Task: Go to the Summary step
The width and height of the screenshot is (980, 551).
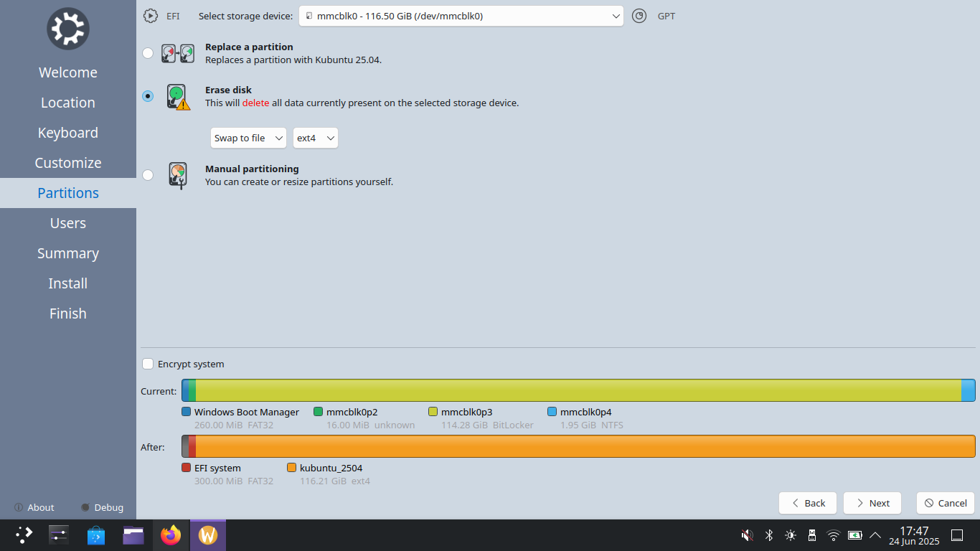Action: coord(68,253)
